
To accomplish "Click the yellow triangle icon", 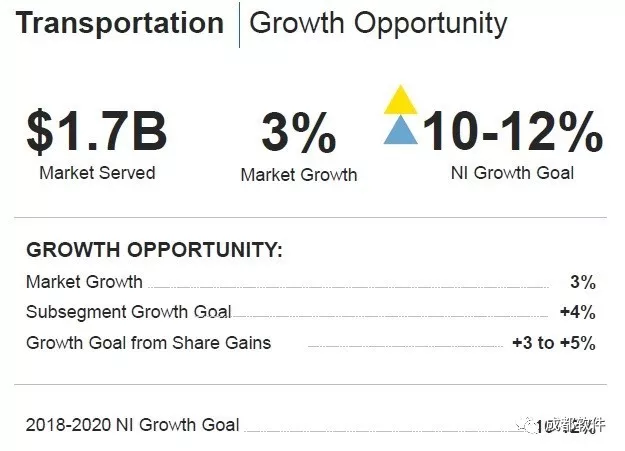I will 401,99.
